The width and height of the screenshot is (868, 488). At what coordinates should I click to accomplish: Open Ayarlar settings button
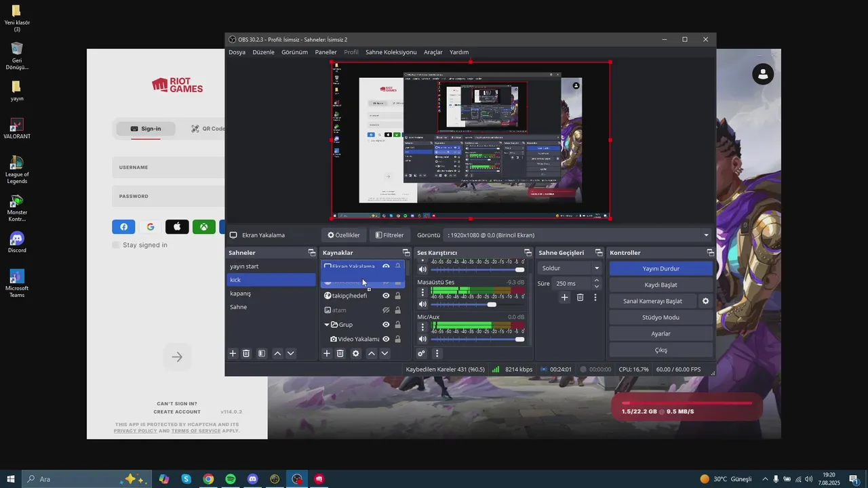point(661,333)
